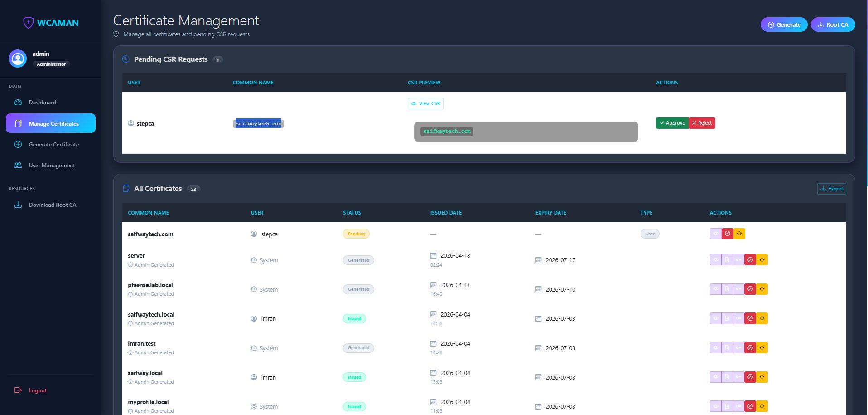Click the key icon in server row
868x415 pixels.
[738, 260]
